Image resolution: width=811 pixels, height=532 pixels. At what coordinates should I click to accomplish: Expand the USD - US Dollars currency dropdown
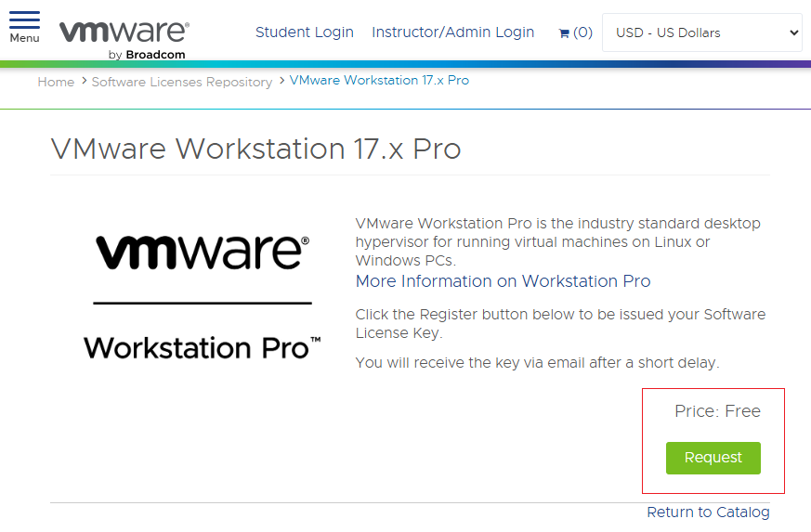click(x=702, y=32)
